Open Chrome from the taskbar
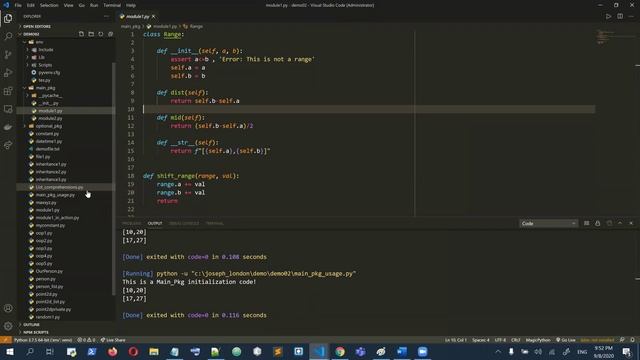Image resolution: width=640 pixels, height=360 pixels. pyautogui.click(x=340, y=351)
